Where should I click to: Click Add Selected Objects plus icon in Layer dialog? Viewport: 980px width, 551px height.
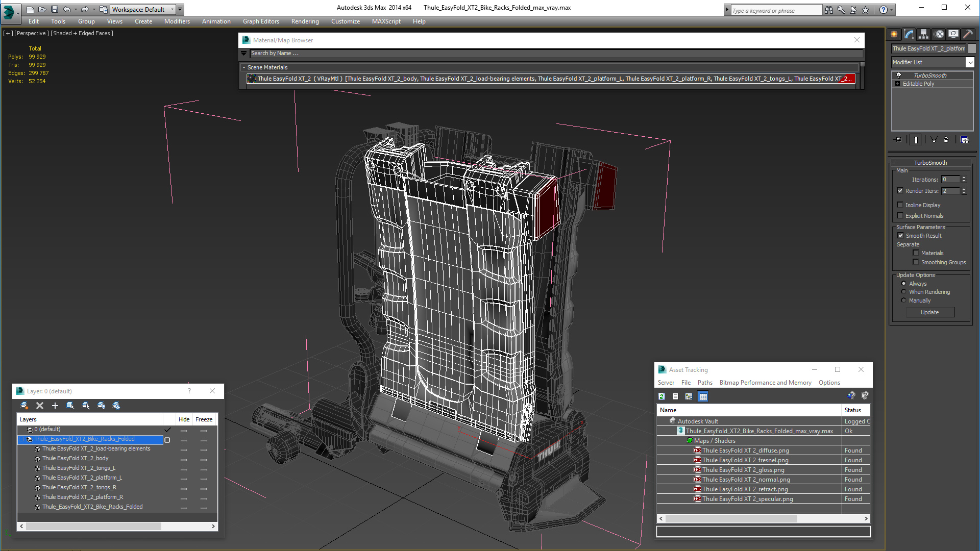(x=55, y=406)
